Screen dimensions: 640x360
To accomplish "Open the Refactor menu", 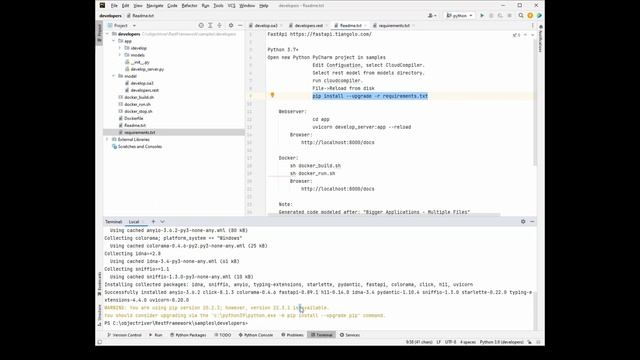I will click(189, 6).
